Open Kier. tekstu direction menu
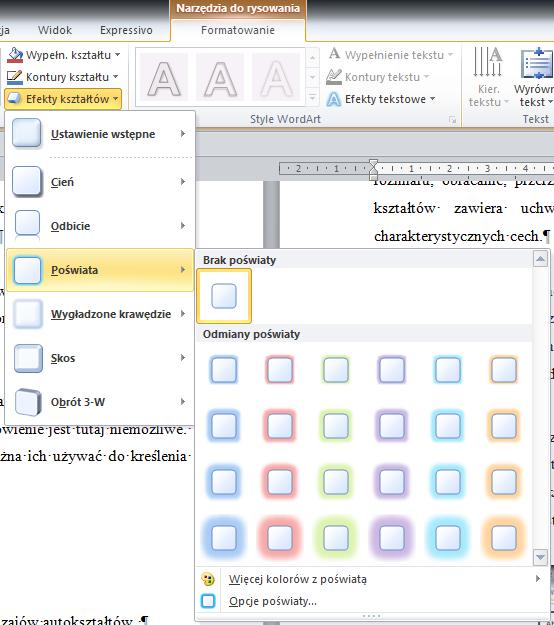 coord(489,77)
